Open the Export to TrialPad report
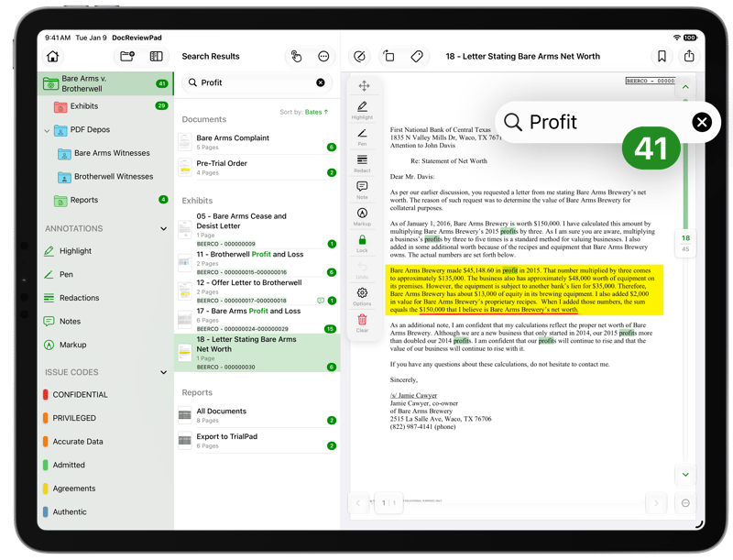 pyautogui.click(x=257, y=440)
